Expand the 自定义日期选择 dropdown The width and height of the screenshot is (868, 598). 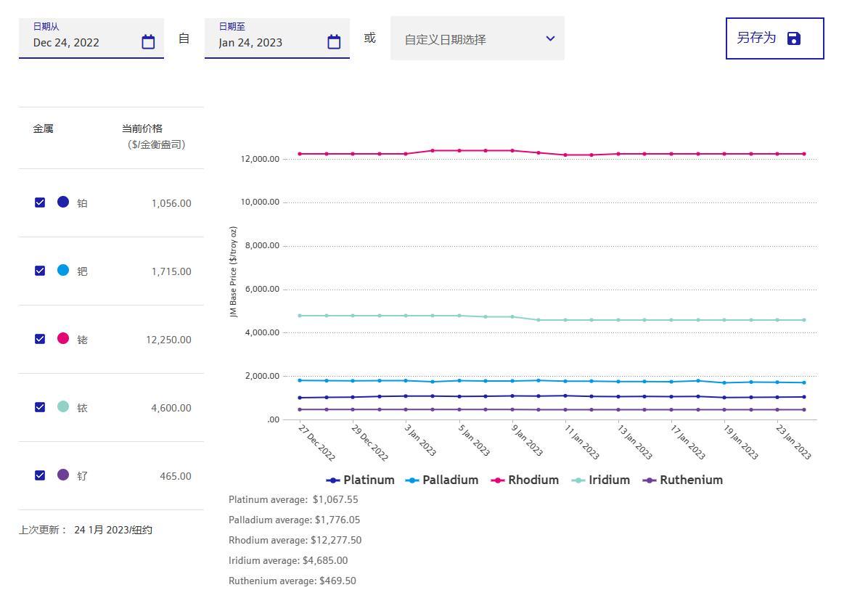tap(464, 39)
